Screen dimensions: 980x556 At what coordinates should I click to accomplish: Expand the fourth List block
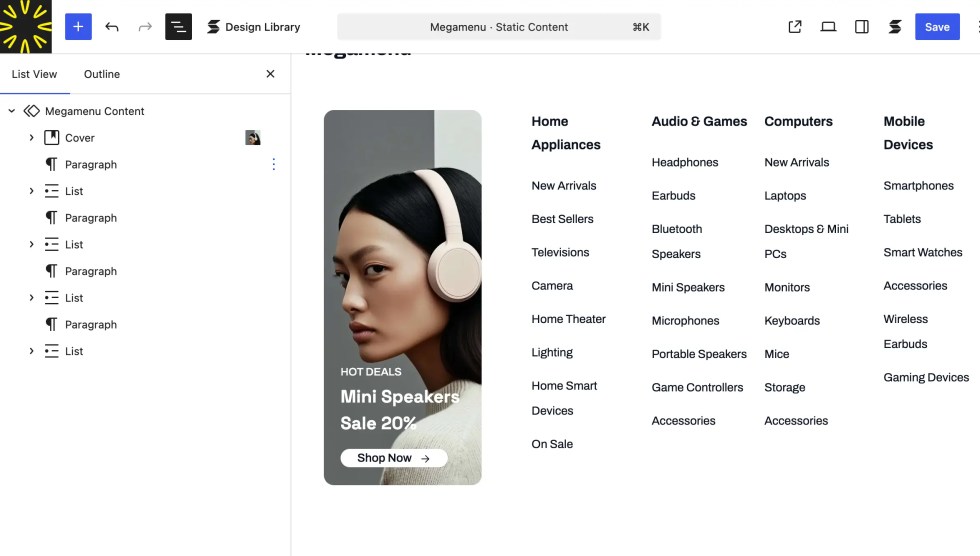point(31,351)
